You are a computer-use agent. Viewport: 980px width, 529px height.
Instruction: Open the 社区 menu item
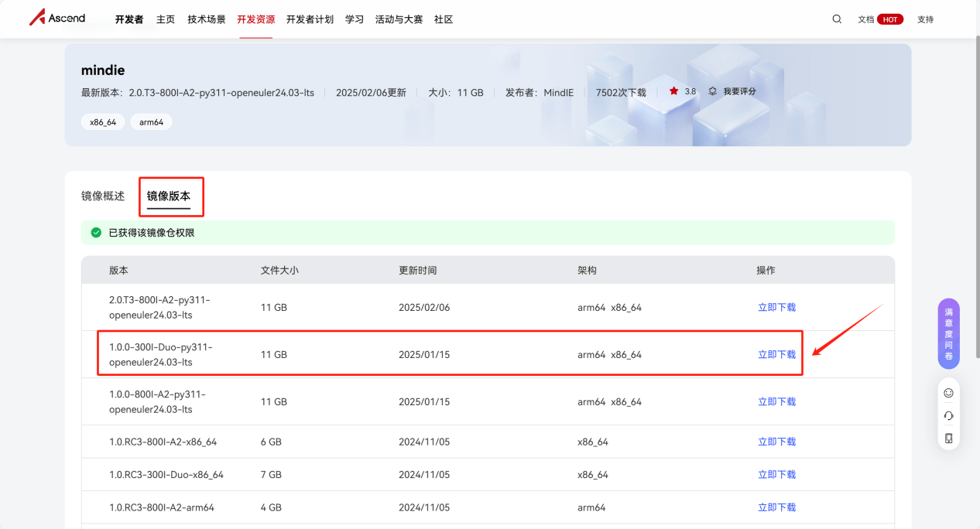tap(444, 19)
